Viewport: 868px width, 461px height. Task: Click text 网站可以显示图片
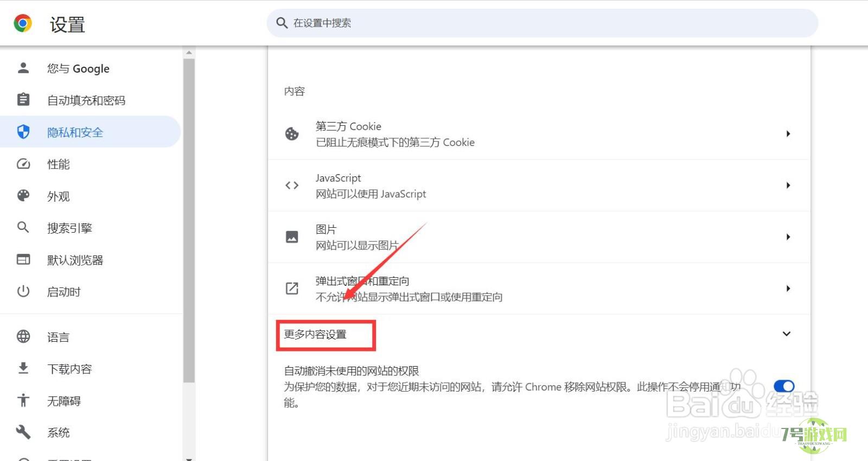point(357,245)
